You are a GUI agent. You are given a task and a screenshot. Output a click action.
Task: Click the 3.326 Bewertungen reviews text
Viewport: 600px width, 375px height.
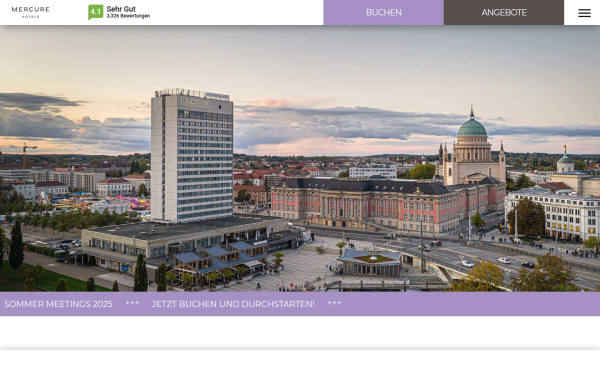coord(128,16)
